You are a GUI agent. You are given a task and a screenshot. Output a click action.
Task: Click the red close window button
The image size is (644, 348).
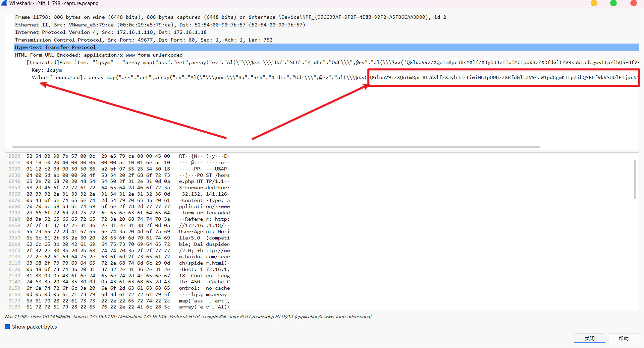tap(634, 3)
